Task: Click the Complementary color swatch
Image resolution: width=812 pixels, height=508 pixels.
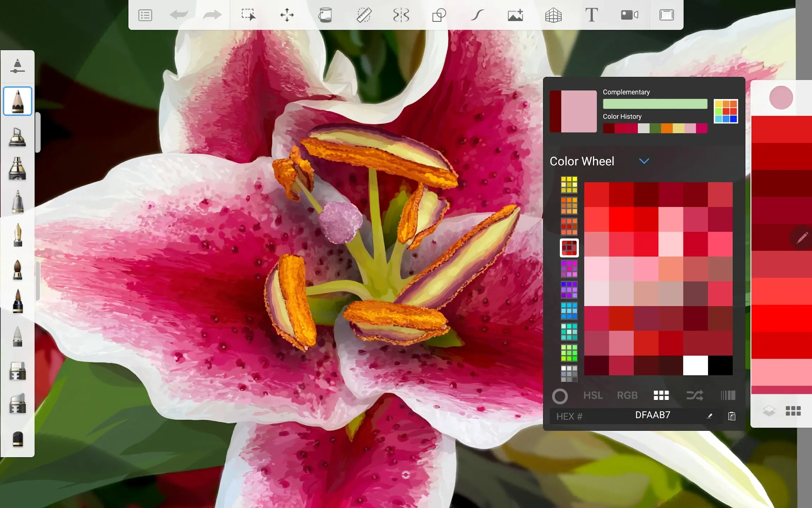Action: click(x=655, y=104)
